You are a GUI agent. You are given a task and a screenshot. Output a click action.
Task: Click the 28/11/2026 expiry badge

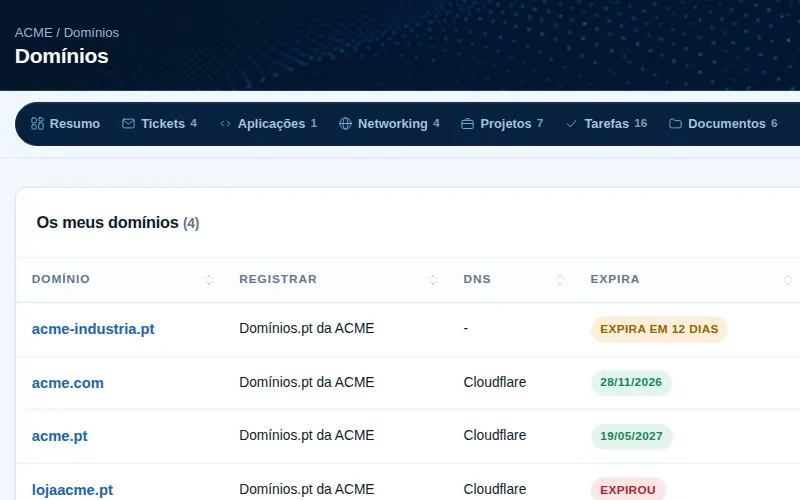coord(631,383)
